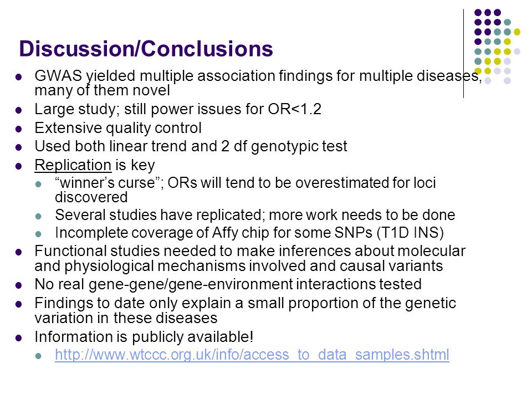Click the top-left purple dot in the grid
Screen dimensions: 532x399
click(x=478, y=13)
